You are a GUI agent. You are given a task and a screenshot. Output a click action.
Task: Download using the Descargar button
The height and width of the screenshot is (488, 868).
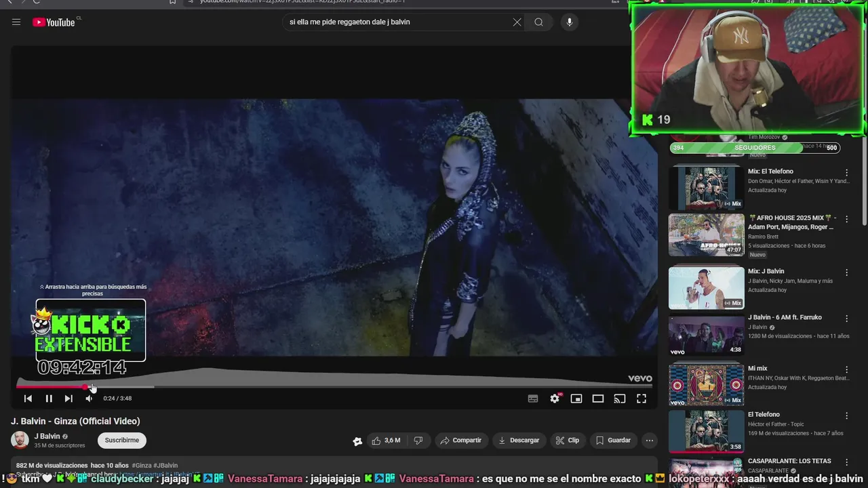click(x=519, y=441)
